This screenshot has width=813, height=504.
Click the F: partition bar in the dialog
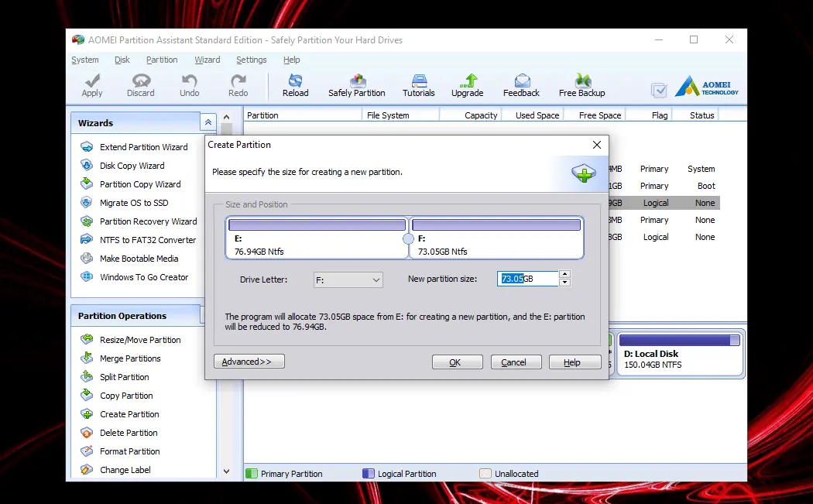(496, 225)
